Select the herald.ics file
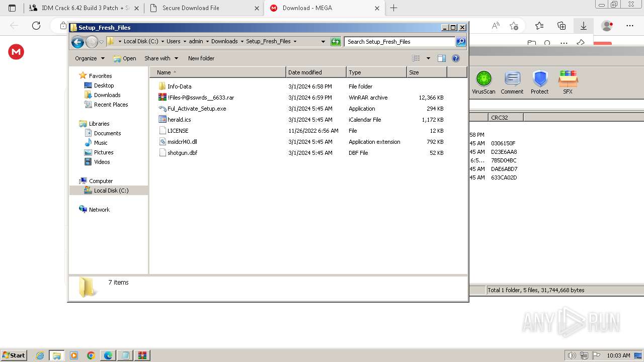644x362 pixels. (179, 120)
